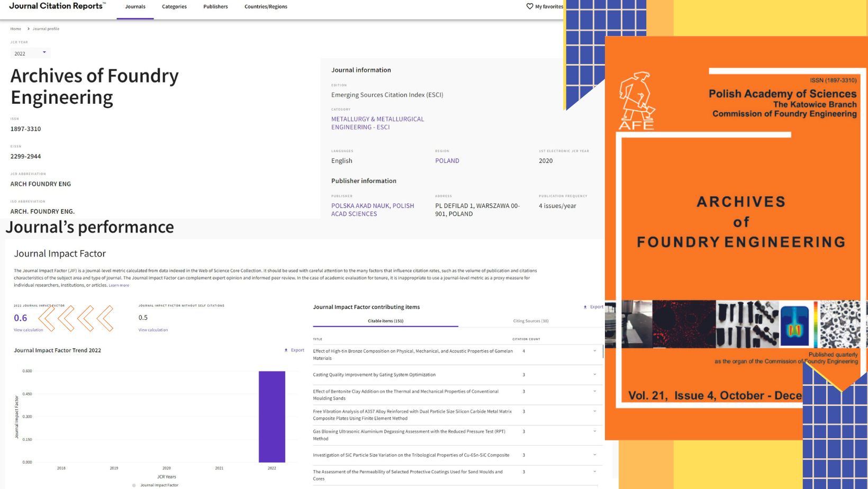Screen dimensions: 868x489
Task: Open the Countries/Regions tab
Action: click(266, 7)
